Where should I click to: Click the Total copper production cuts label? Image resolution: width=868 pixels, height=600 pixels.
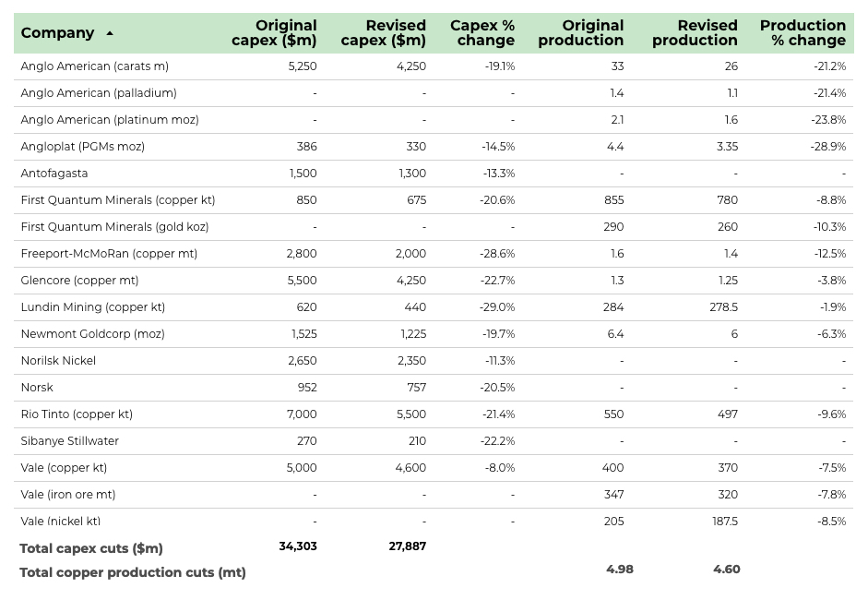tap(133, 572)
